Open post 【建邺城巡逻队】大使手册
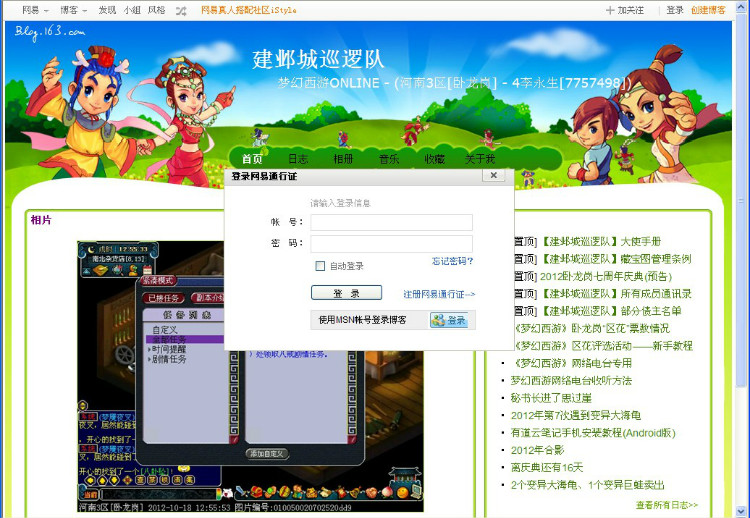 point(600,242)
